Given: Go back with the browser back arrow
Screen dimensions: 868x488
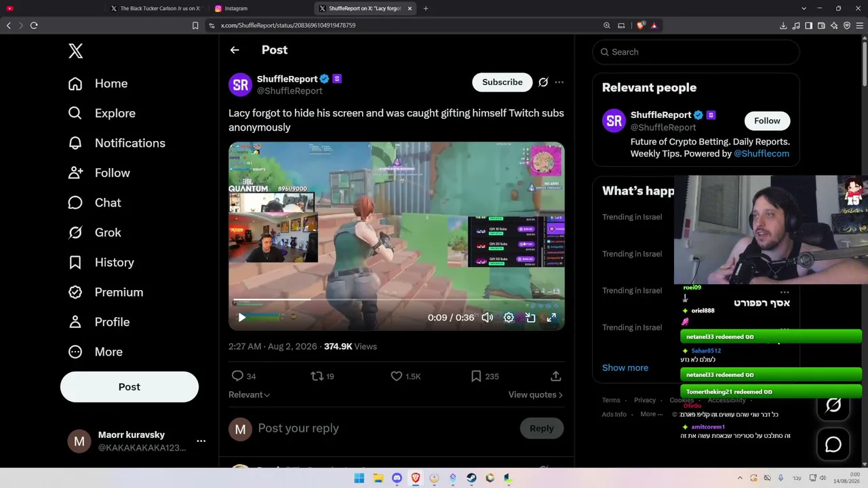Looking at the screenshot, I should tap(9, 26).
